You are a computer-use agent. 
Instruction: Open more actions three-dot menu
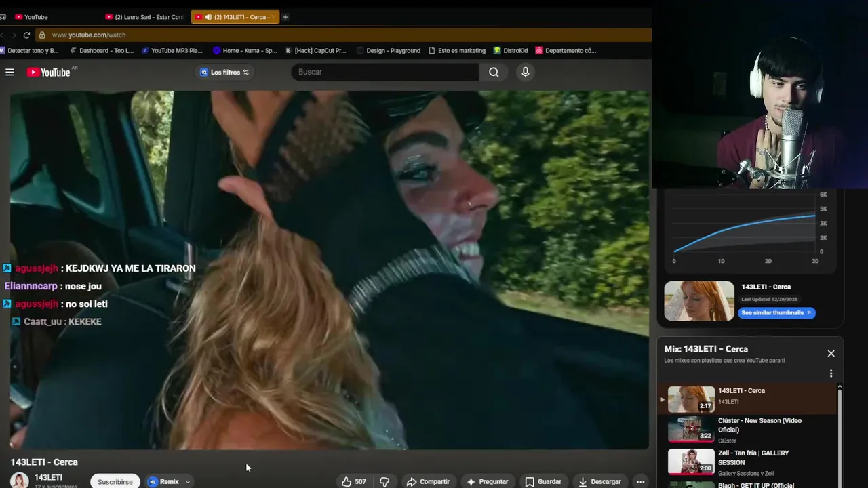point(640,481)
